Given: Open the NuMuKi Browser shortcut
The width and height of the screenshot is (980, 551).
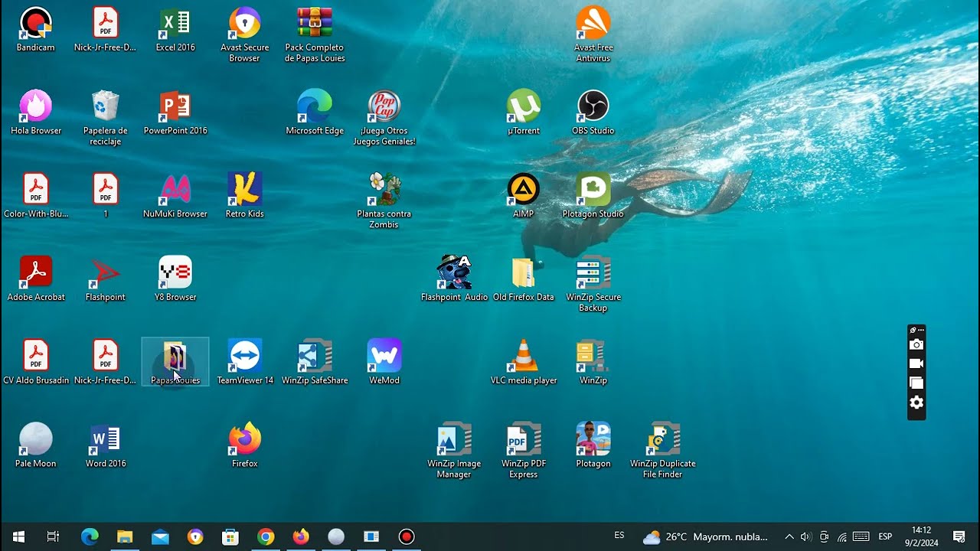Looking at the screenshot, I should coord(175,197).
